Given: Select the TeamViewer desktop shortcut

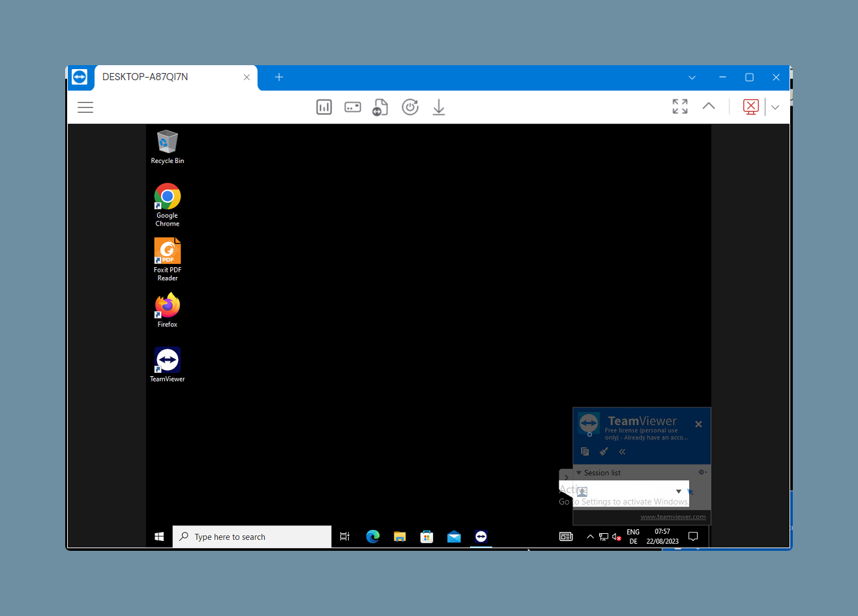Looking at the screenshot, I should point(168,365).
